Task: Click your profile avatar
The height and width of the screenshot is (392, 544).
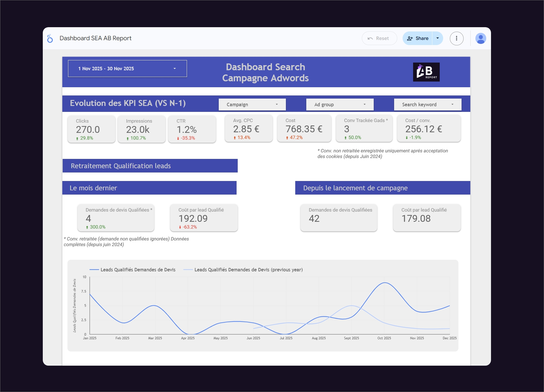Action: (481, 38)
